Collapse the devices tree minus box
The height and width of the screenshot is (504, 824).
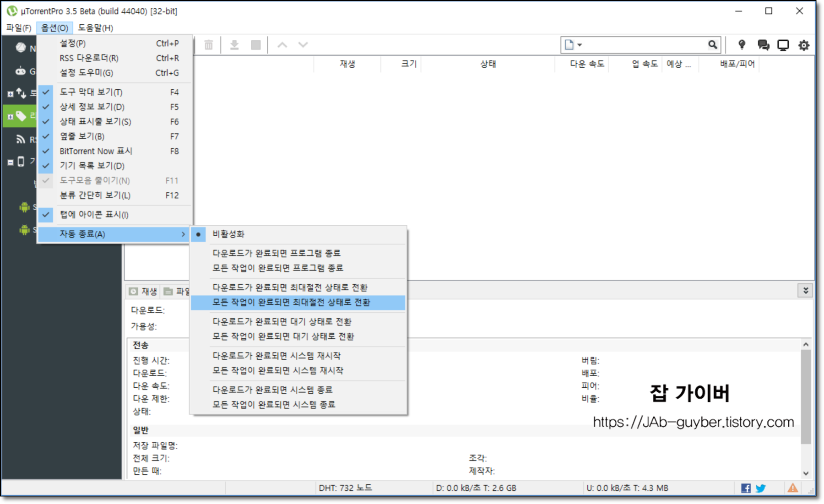(10, 163)
